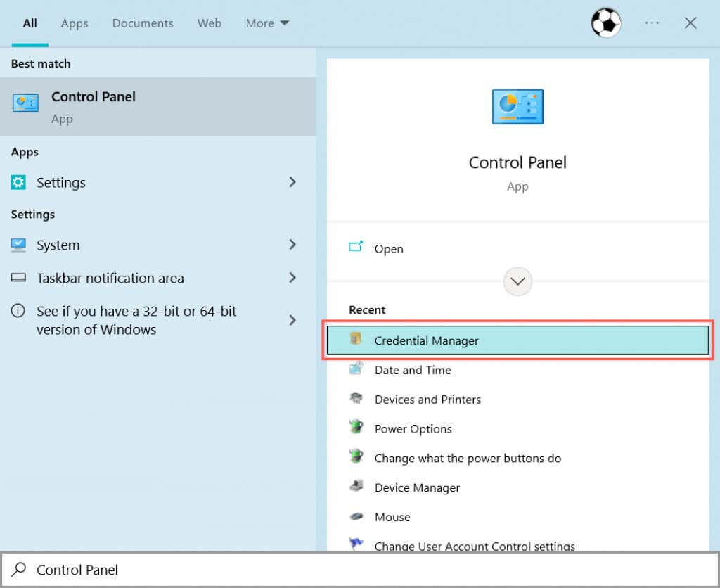Click the Credential Manager icon

tap(356, 339)
